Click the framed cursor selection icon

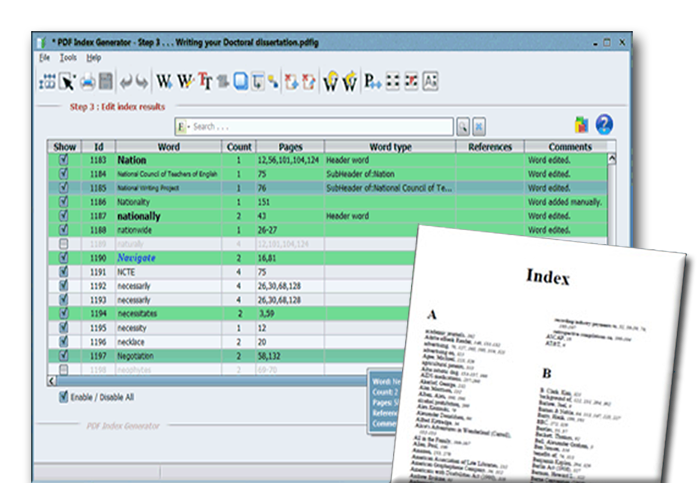coord(258,82)
